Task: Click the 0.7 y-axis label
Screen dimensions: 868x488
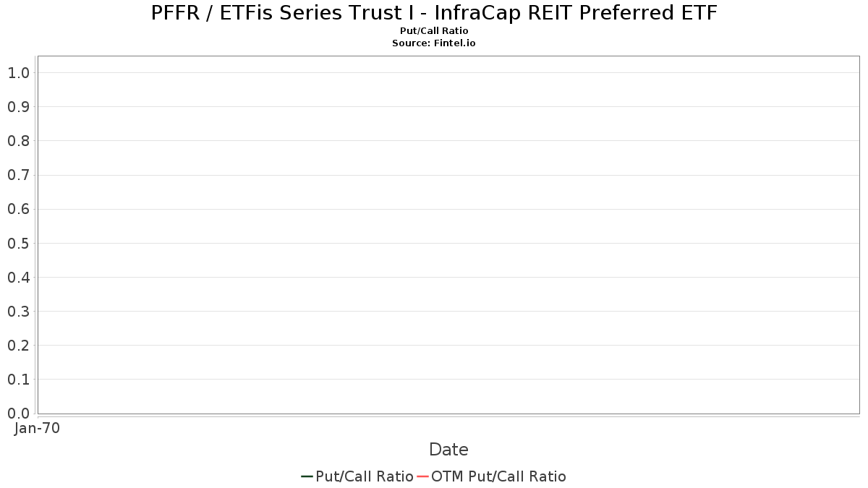Action: pyautogui.click(x=18, y=175)
